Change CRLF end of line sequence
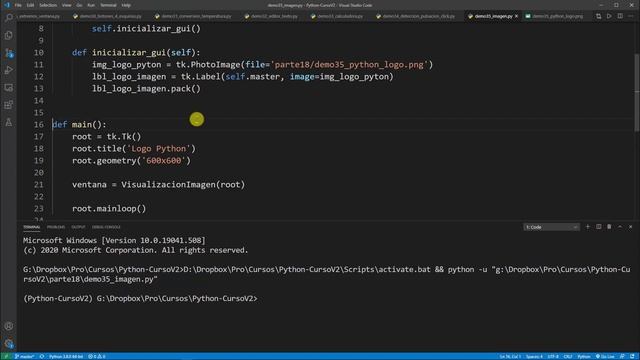The image size is (640, 360). (x=568, y=357)
